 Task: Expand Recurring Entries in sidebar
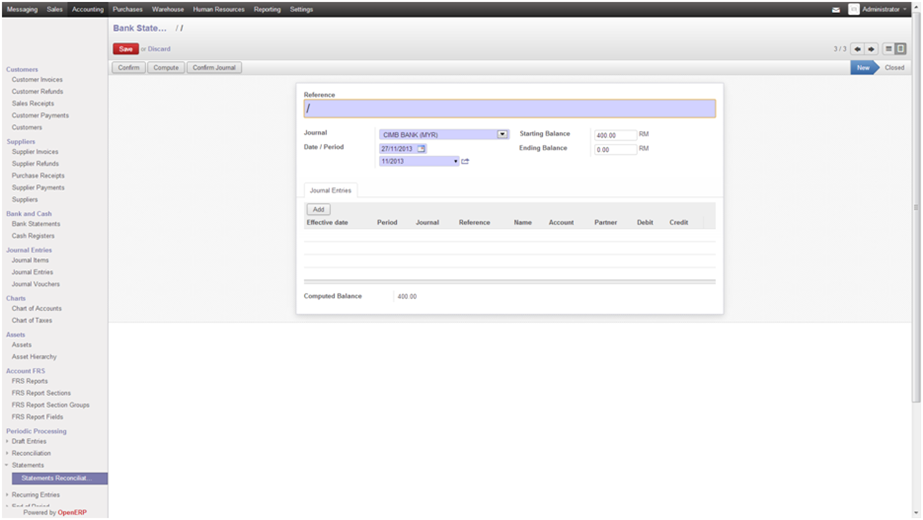[x=35, y=495]
